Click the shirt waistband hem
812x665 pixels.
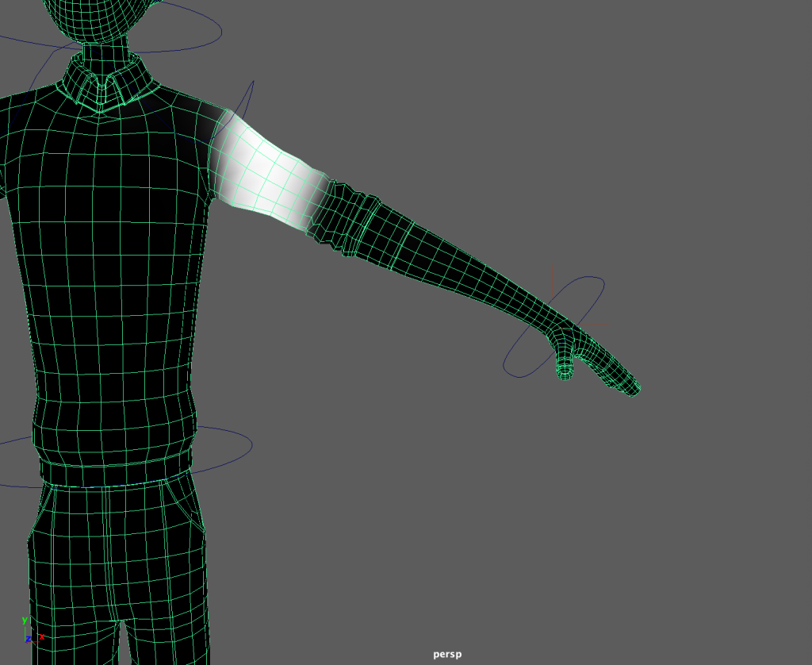pos(111,471)
